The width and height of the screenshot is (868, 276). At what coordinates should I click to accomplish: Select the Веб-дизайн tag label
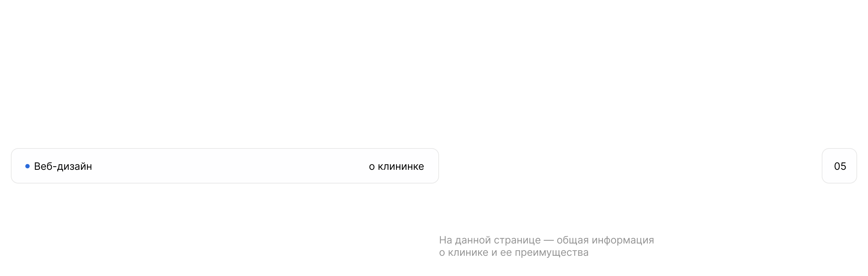tap(63, 166)
